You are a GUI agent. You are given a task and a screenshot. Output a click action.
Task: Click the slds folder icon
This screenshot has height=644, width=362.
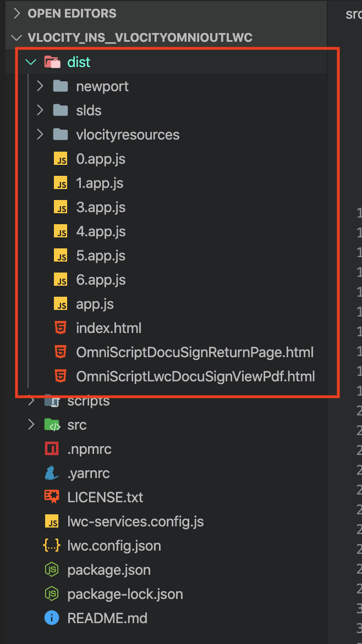point(61,110)
